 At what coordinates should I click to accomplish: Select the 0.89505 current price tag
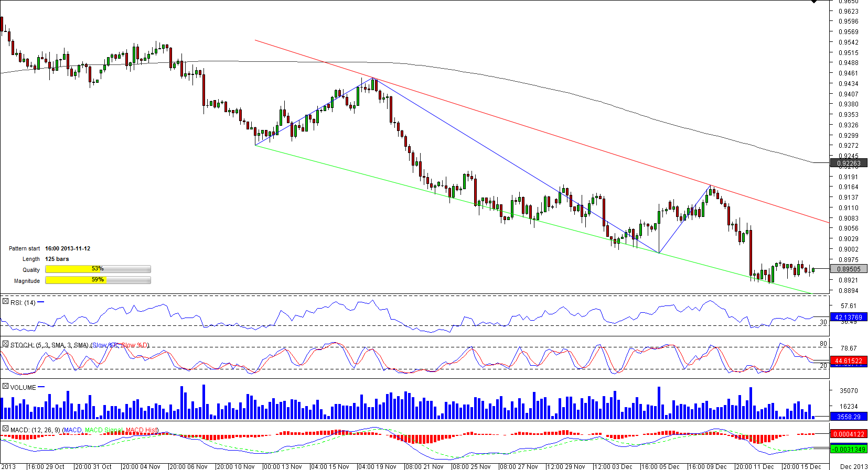pyautogui.click(x=849, y=269)
